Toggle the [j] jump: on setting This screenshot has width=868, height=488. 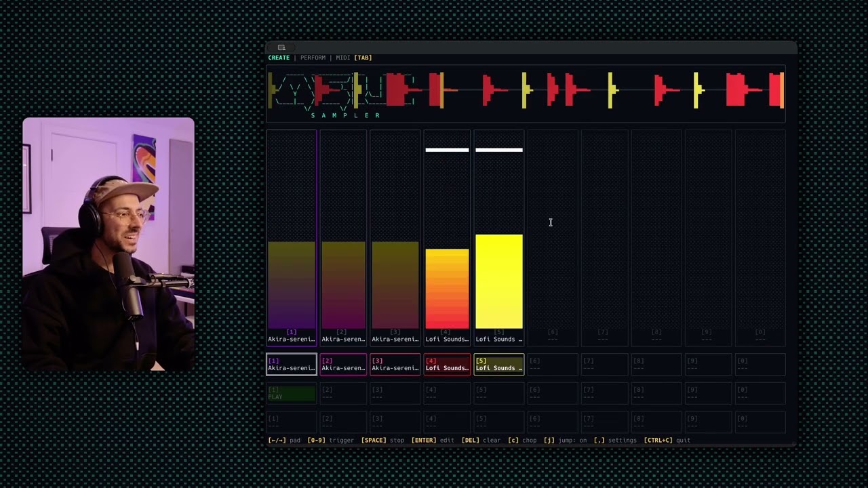(x=565, y=441)
